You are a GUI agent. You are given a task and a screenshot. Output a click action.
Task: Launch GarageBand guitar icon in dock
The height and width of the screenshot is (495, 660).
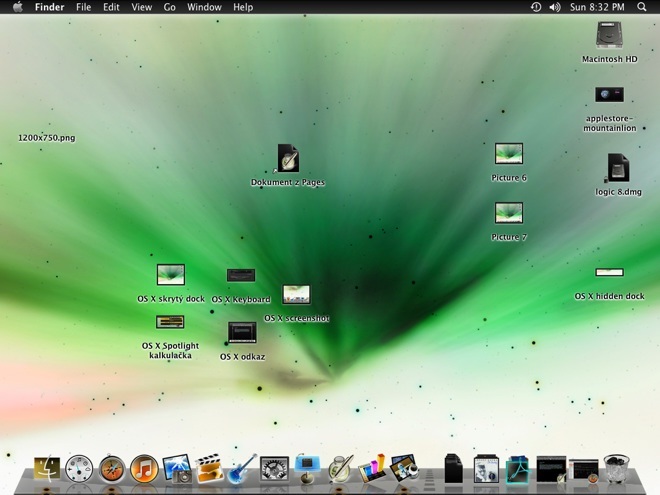pyautogui.click(x=242, y=468)
